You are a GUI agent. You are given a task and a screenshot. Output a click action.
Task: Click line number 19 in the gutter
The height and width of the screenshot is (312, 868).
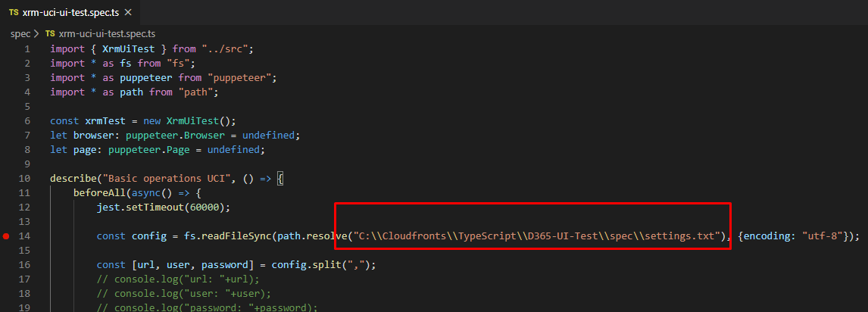[x=25, y=307]
